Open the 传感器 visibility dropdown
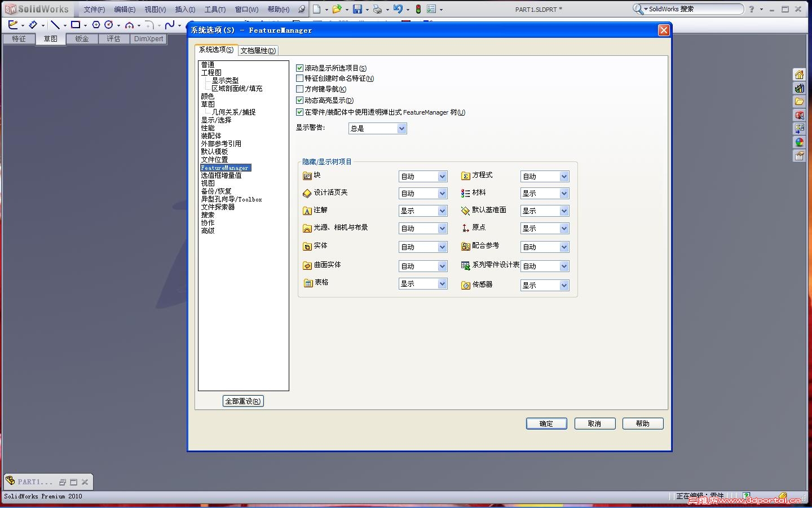Viewport: 812px width, 508px height. tap(545, 285)
